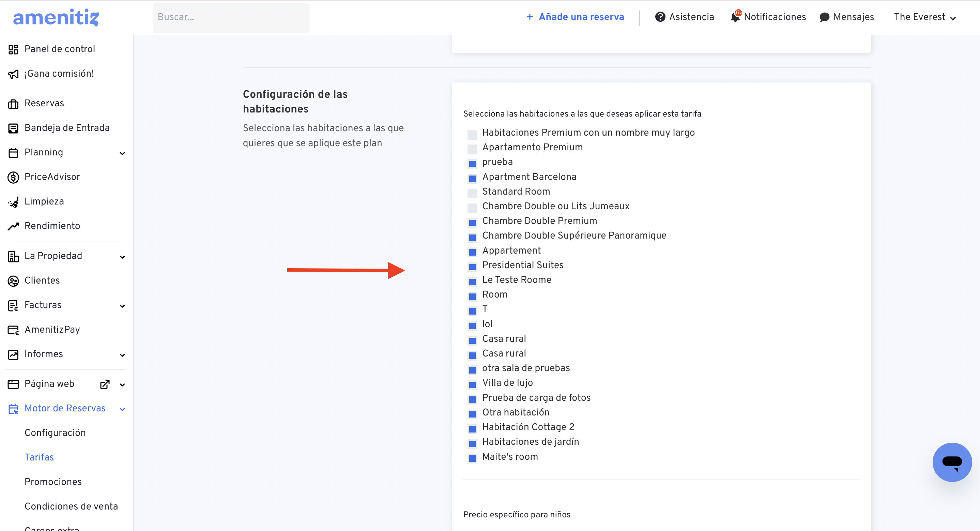The height and width of the screenshot is (531, 980).
Task: Uncheck Apartment Barcelona checkbox
Action: (x=472, y=179)
